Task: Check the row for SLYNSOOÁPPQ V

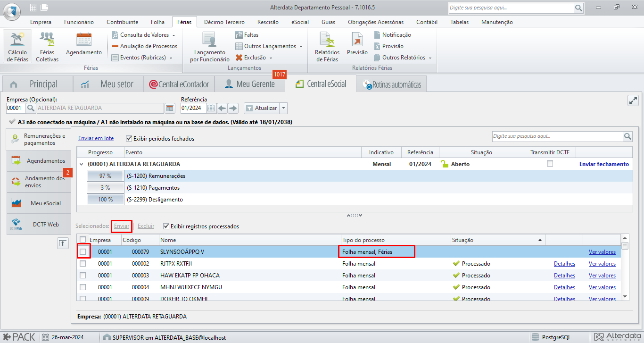Action: 83,251
